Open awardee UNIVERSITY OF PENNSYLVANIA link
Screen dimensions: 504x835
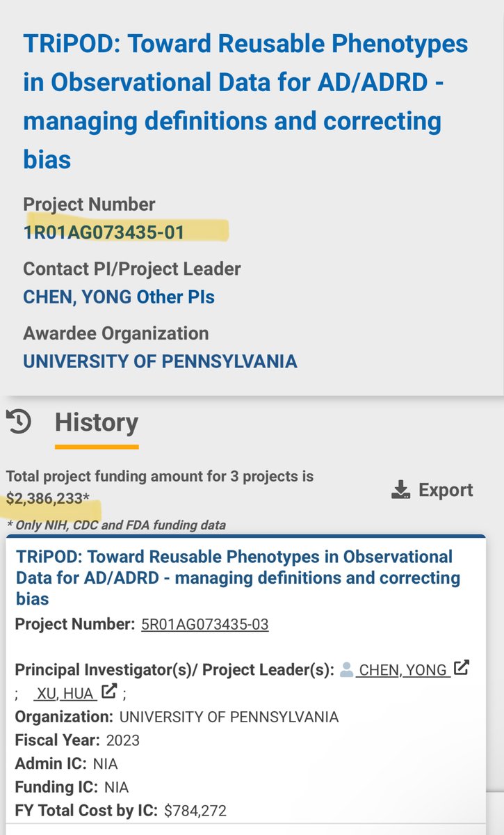160,362
